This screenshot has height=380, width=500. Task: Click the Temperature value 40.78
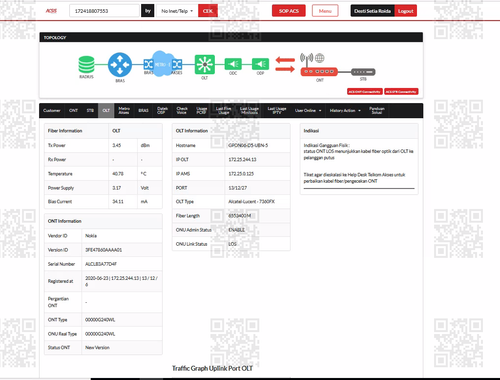point(118,174)
